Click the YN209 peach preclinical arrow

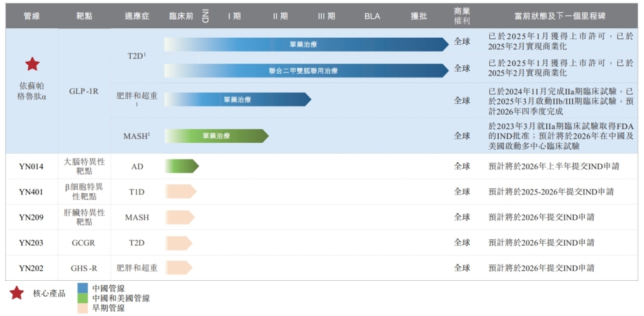[x=179, y=217]
